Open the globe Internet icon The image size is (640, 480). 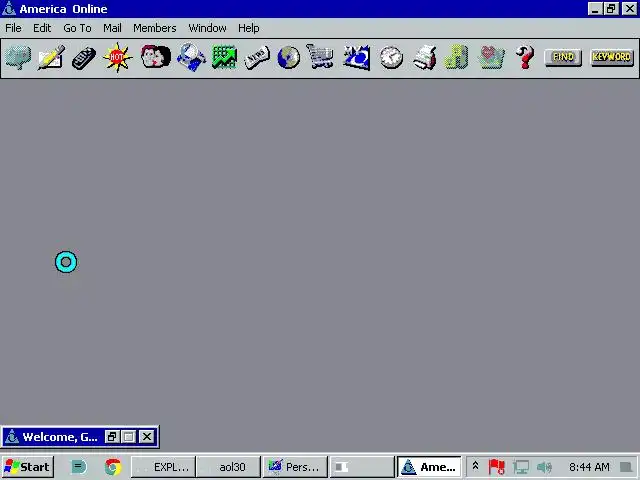click(x=289, y=58)
